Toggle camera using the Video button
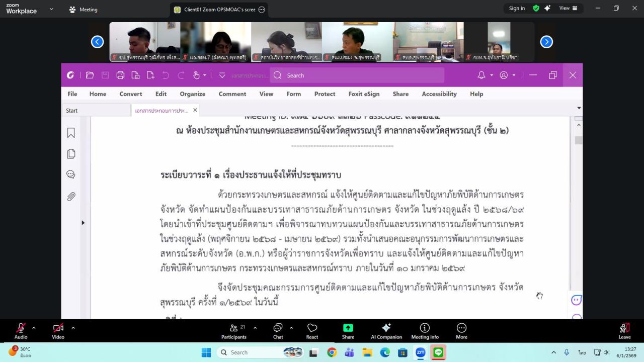The width and height of the screenshot is (644, 362). pos(57,330)
